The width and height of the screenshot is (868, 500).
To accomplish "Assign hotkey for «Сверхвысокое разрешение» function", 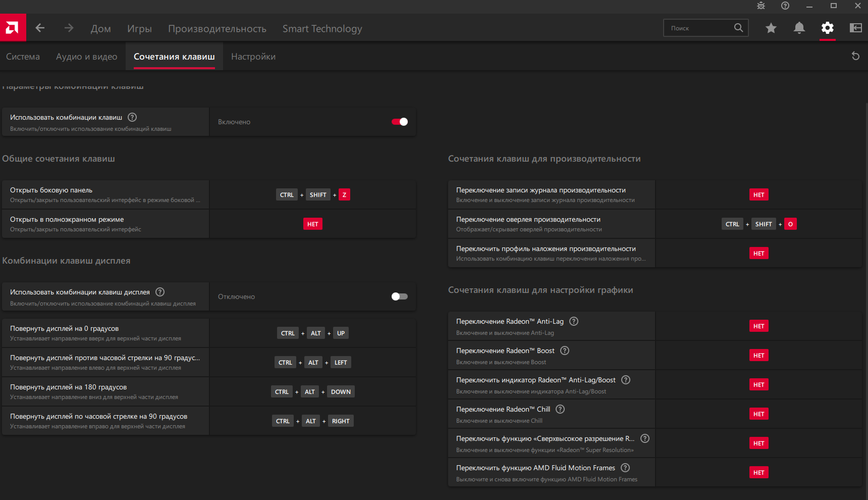I will tap(759, 443).
